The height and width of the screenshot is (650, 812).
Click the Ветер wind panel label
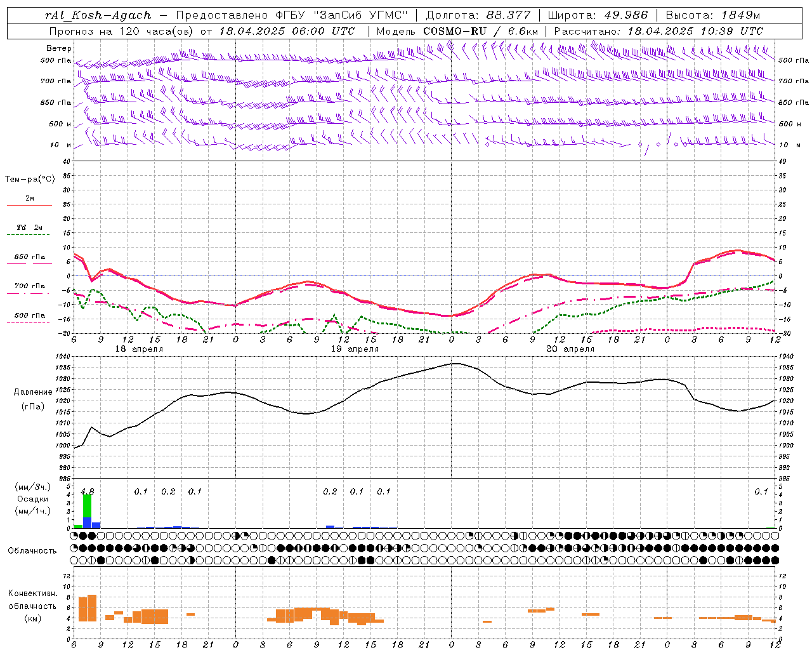[x=59, y=48]
